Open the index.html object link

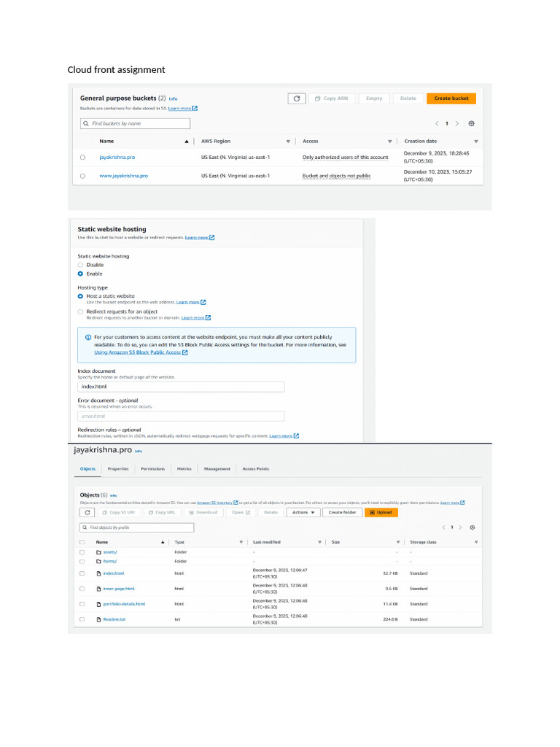tap(114, 573)
